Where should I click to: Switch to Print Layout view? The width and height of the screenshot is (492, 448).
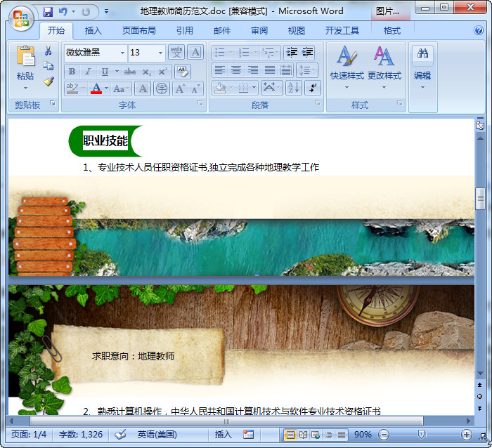(x=290, y=435)
